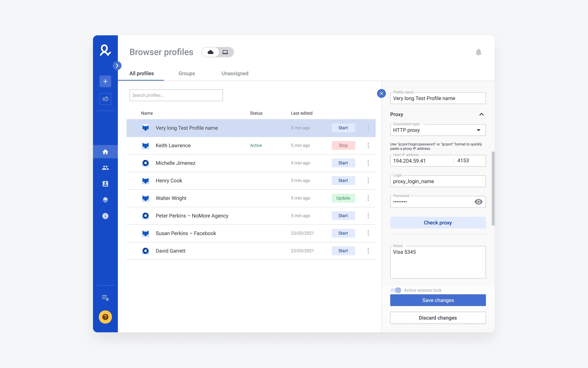The height and width of the screenshot is (368, 588).
Task: Start the Susan Perkins – Facebook profile
Action: tap(343, 233)
